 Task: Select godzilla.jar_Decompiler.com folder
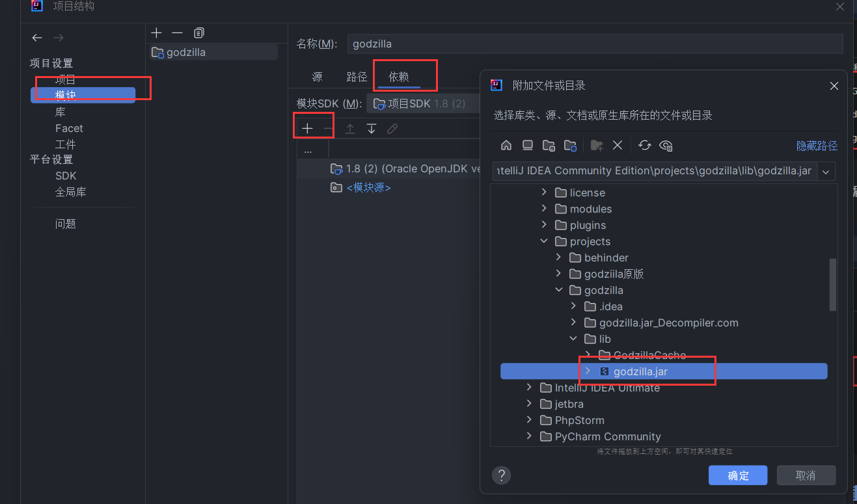click(x=668, y=323)
